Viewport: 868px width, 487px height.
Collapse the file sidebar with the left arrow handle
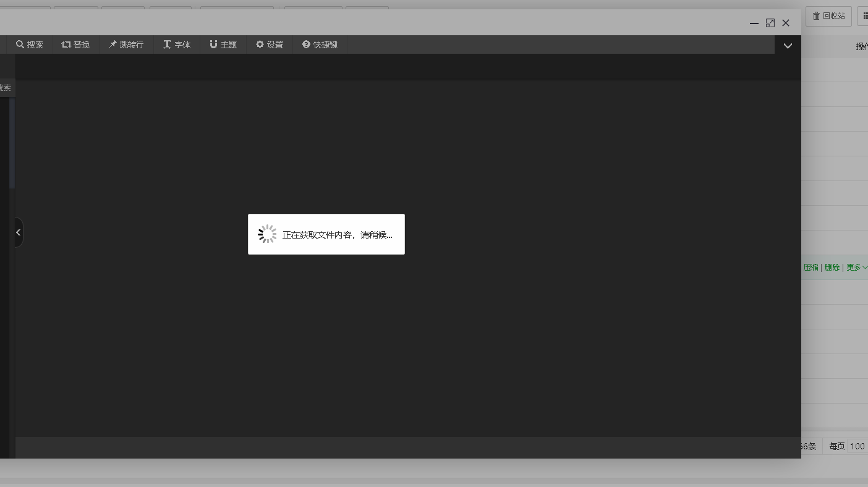tap(19, 232)
